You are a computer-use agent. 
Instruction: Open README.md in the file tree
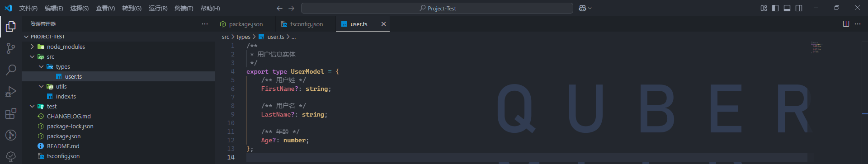pyautogui.click(x=63, y=146)
